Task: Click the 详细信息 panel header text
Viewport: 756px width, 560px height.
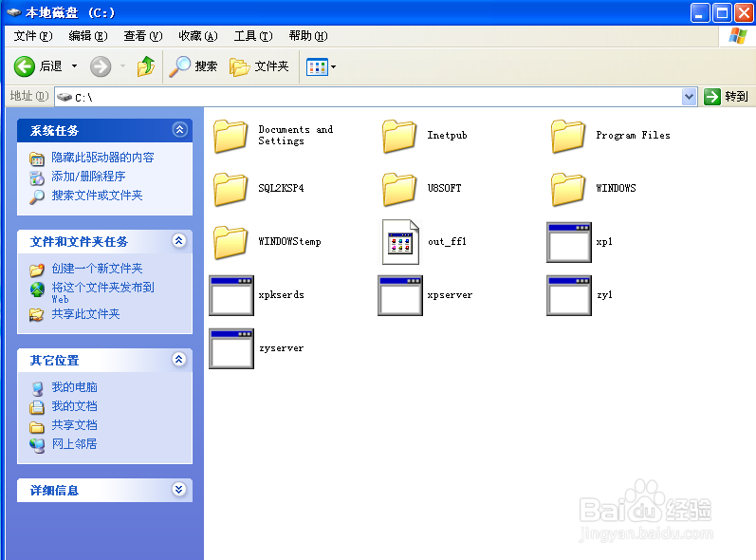Action: (x=54, y=491)
